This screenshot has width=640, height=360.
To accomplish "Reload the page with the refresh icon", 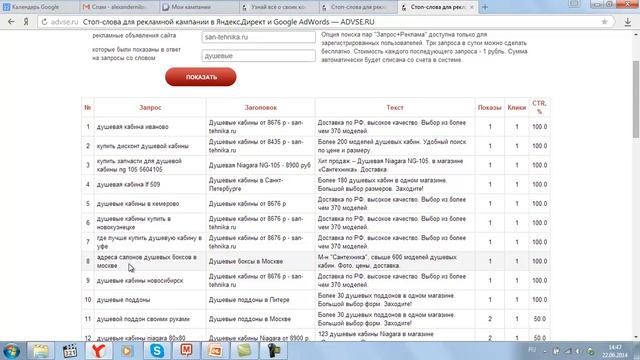I will pyautogui.click(x=44, y=22).
